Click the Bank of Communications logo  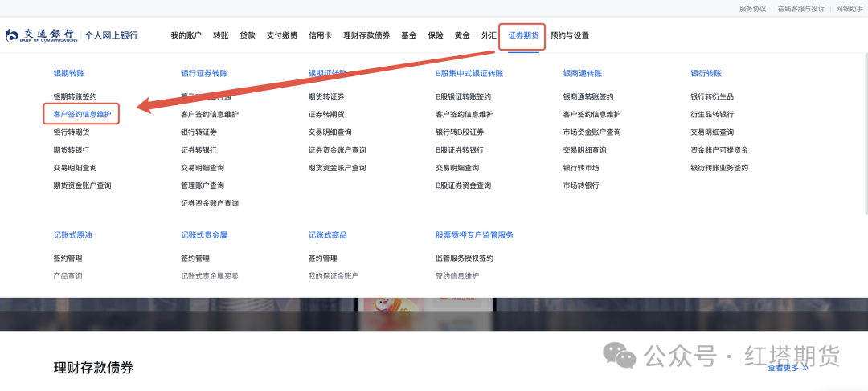tap(42, 35)
